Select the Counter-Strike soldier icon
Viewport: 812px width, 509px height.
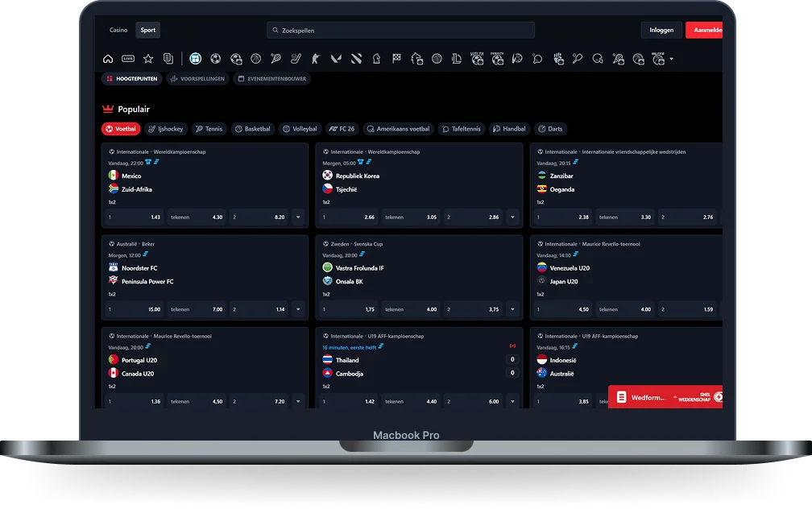coord(316,59)
